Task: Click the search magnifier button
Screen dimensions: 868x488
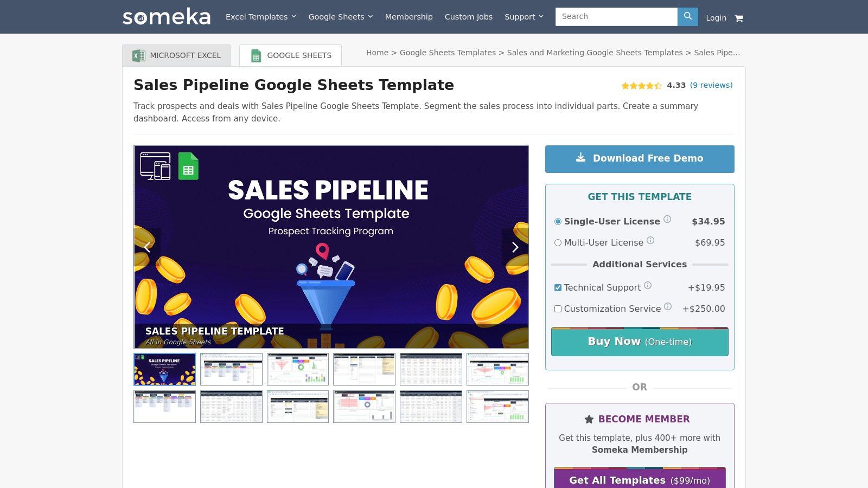Action: (687, 17)
